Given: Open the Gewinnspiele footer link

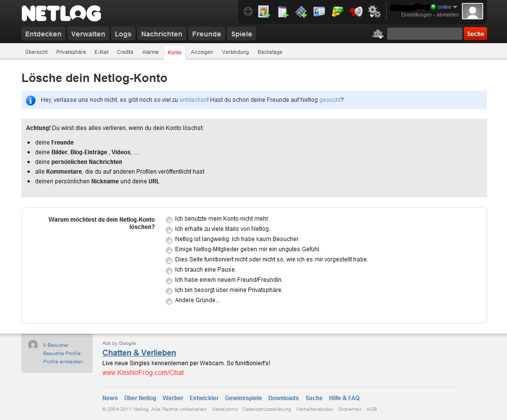Looking at the screenshot, I should tap(244, 398).
